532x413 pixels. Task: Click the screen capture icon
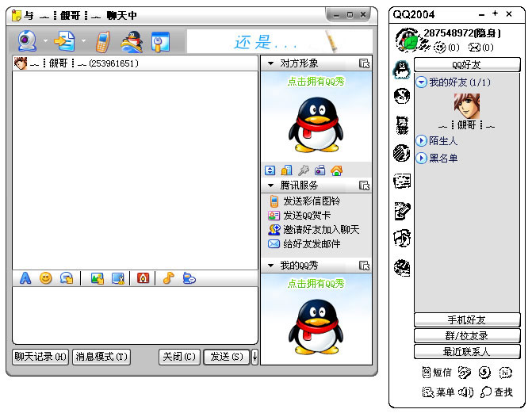coord(118,278)
